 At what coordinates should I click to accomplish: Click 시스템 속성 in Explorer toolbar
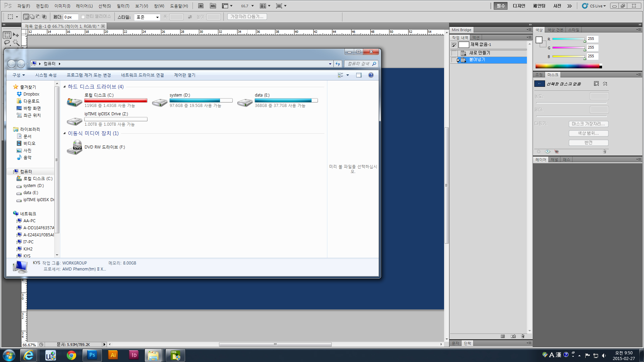point(46,75)
